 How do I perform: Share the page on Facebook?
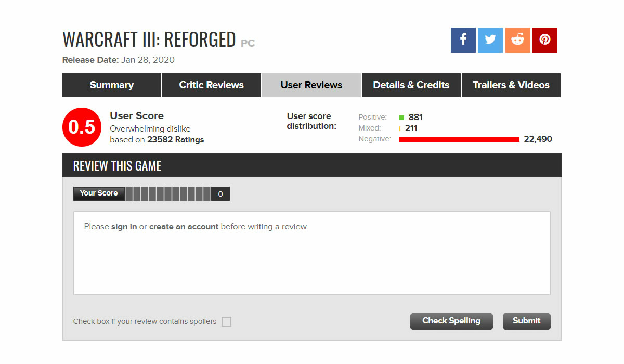pos(463,40)
